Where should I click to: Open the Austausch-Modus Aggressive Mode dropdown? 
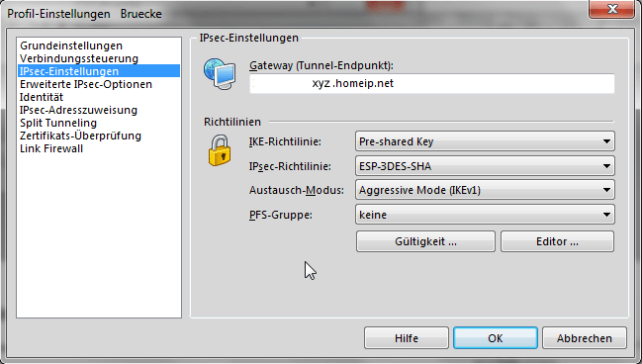click(485, 190)
